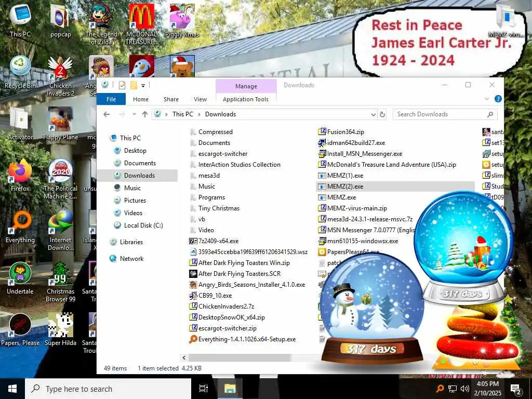Click Downloads in the address path
This screenshot has height=399, width=532.
pos(220,114)
